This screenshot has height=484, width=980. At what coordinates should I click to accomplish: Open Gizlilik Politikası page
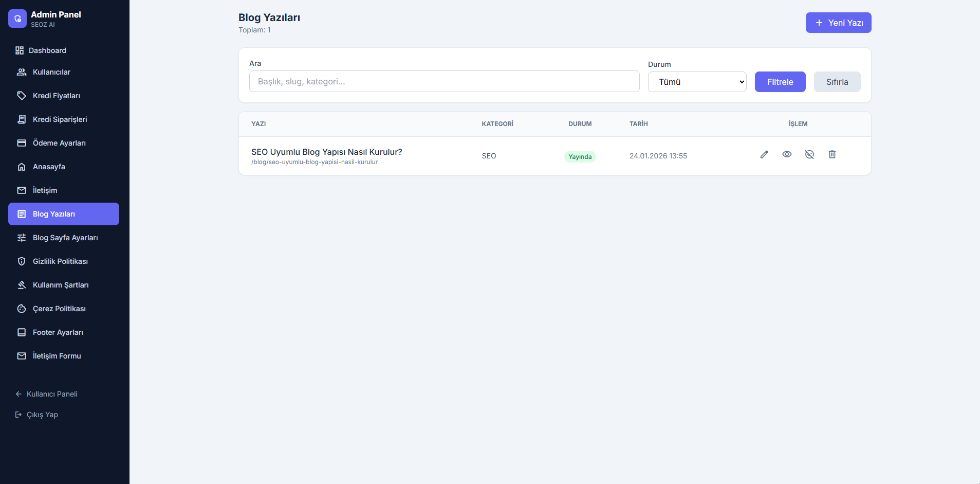(x=64, y=261)
